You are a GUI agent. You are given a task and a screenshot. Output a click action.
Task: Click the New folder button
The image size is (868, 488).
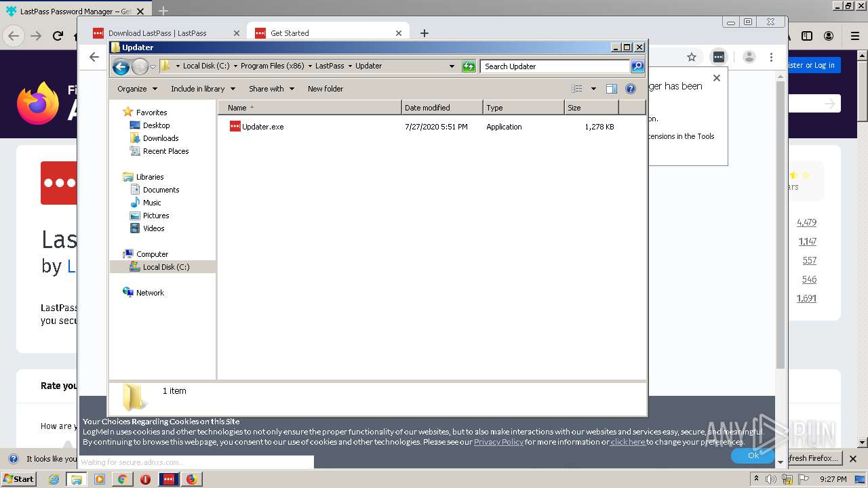click(325, 89)
